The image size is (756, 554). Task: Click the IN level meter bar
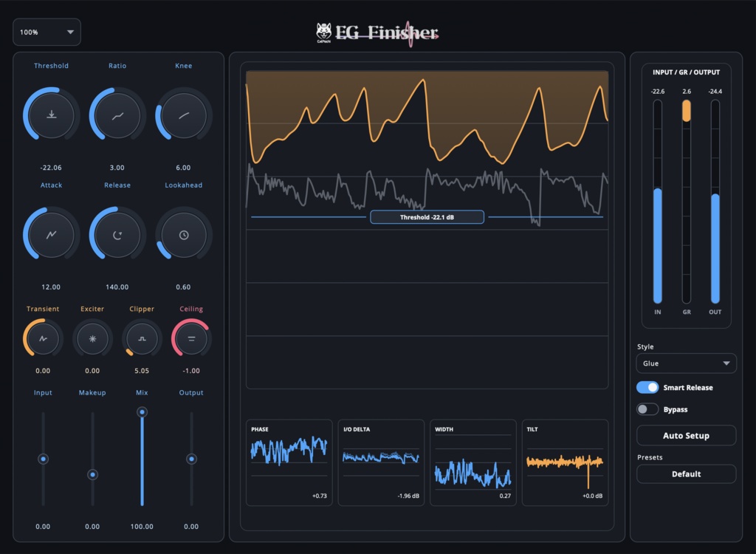(x=658, y=202)
